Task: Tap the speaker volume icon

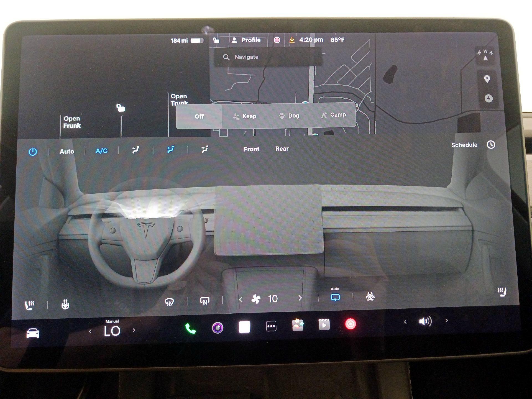Action: pyautogui.click(x=425, y=321)
